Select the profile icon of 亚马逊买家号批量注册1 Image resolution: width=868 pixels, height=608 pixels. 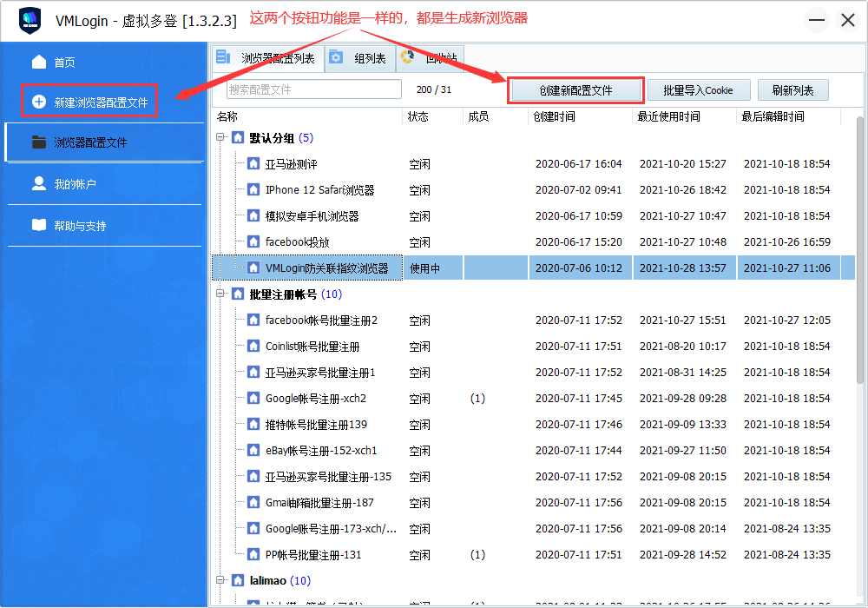[253, 372]
